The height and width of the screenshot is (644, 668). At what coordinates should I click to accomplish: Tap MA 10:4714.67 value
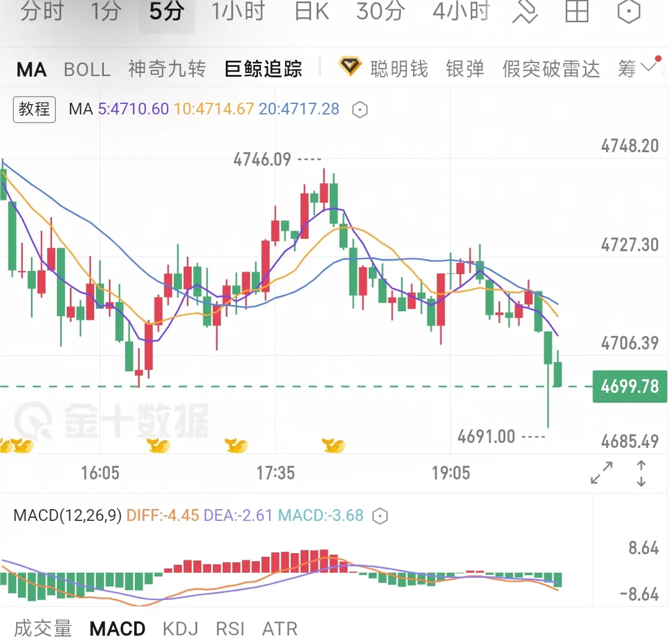[x=214, y=109]
